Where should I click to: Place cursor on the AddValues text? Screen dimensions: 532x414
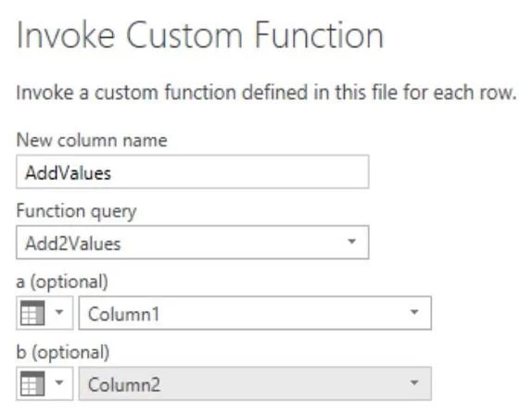(69, 172)
